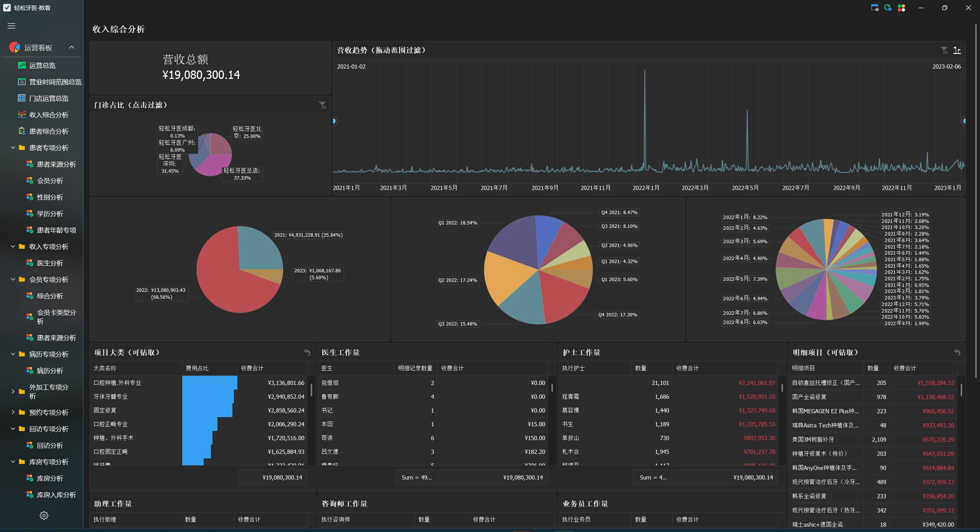Click the icon beside 回访分析
The width and height of the screenshot is (980, 532).
pyautogui.click(x=29, y=445)
